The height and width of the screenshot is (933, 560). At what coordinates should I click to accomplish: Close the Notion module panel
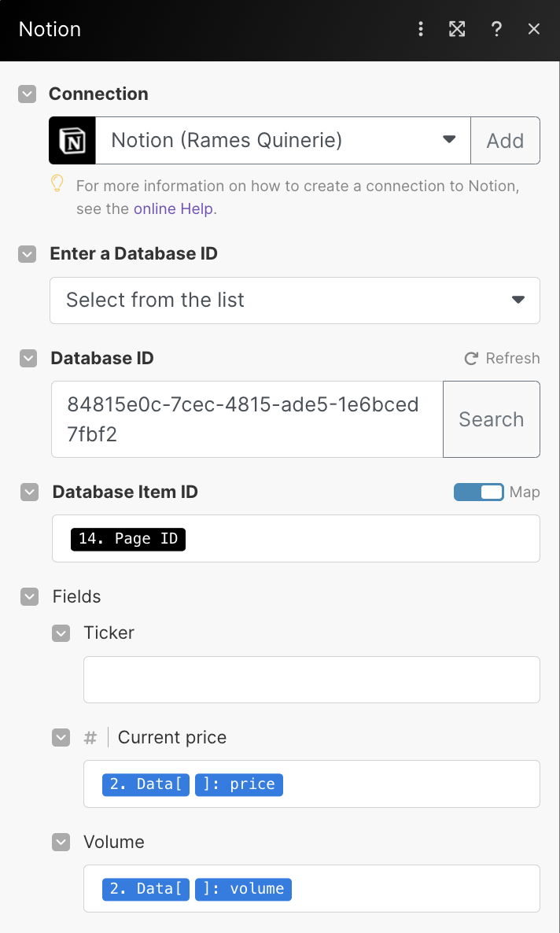click(534, 29)
